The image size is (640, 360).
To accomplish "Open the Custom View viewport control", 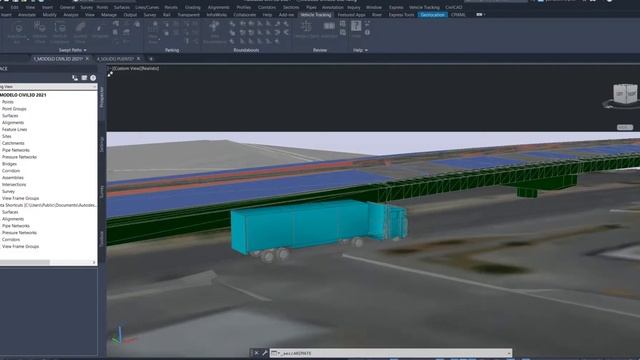I will [x=127, y=69].
